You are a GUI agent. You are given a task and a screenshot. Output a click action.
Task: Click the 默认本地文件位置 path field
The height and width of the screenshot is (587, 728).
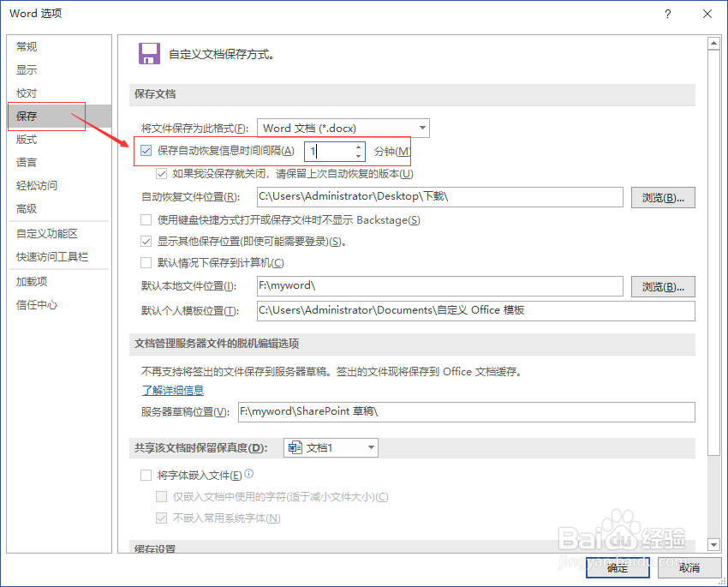point(440,286)
